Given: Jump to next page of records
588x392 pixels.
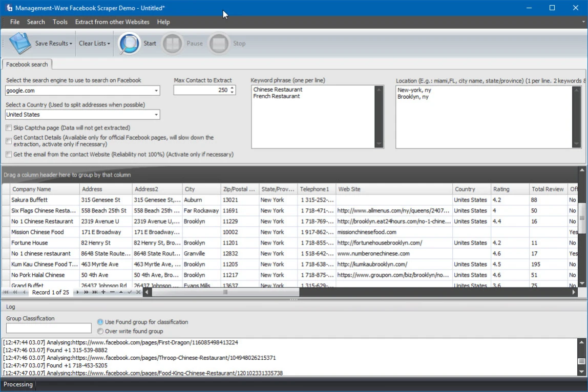Looking at the screenshot, I should point(86,292).
